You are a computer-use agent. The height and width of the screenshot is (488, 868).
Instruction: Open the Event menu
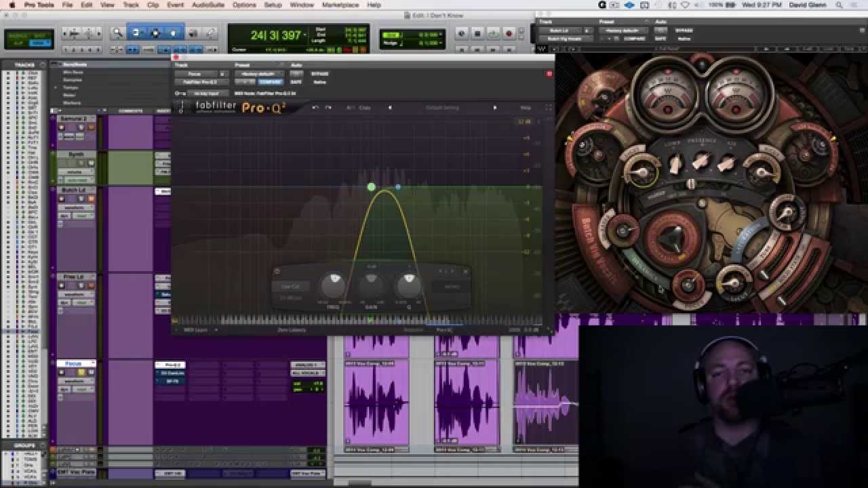[x=175, y=5]
